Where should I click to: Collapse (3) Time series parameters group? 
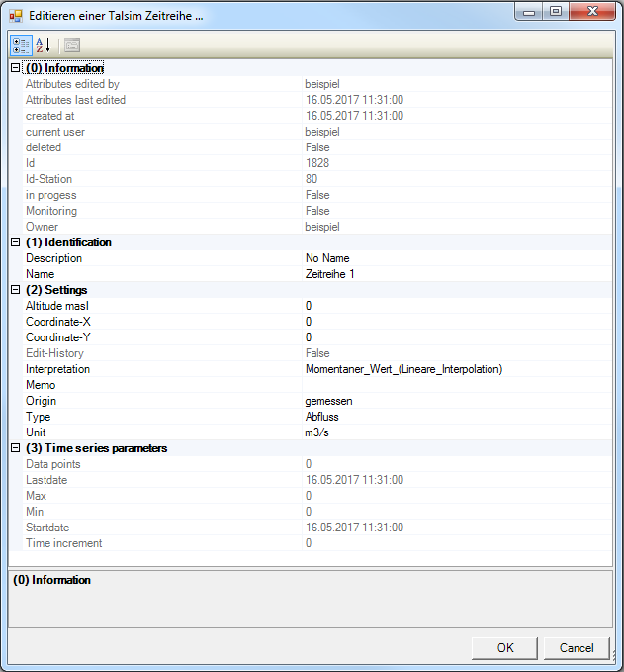click(x=15, y=448)
